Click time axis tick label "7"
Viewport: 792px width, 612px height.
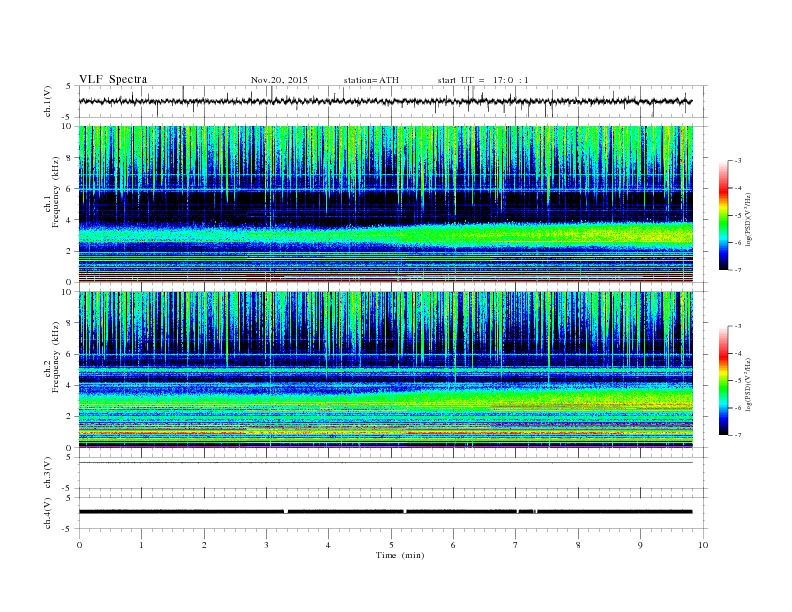pos(516,545)
